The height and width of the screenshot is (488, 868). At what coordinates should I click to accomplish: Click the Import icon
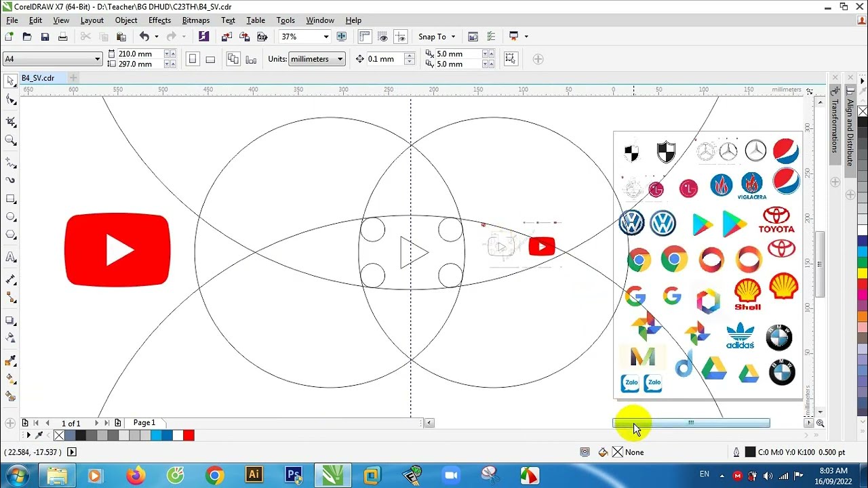click(227, 37)
